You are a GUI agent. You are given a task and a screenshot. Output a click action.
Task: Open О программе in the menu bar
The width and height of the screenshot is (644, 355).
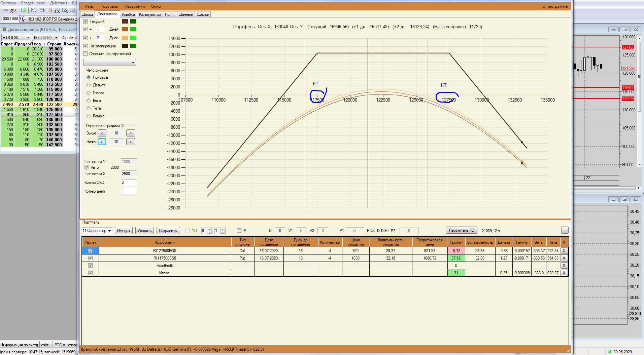pos(555,6)
